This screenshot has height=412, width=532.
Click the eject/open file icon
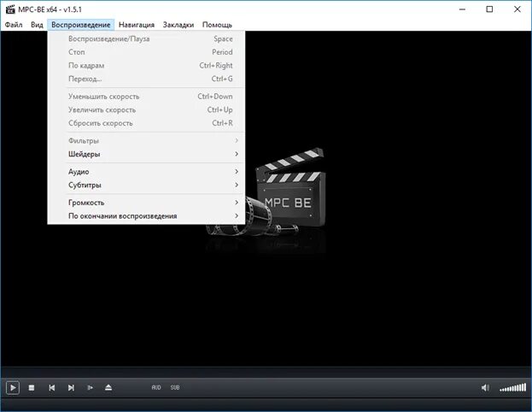click(x=108, y=387)
